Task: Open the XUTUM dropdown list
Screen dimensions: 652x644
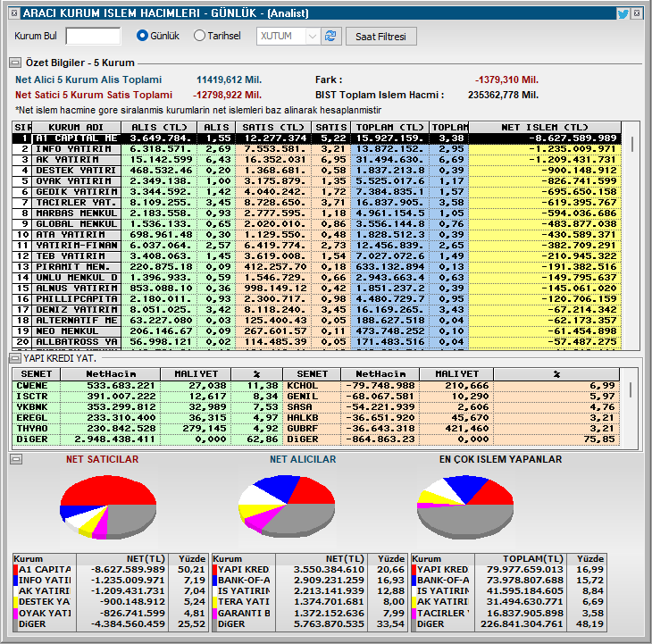Action: pos(313,36)
